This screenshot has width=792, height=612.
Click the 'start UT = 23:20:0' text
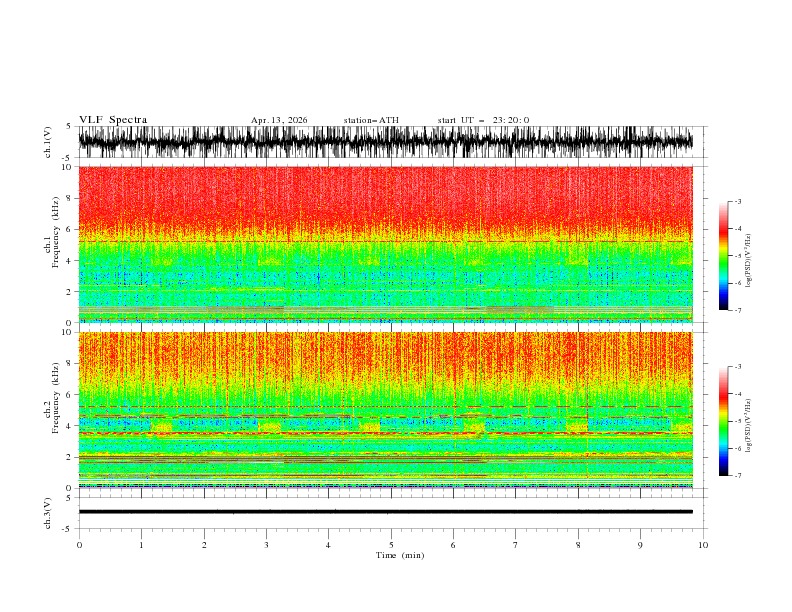tap(483, 120)
